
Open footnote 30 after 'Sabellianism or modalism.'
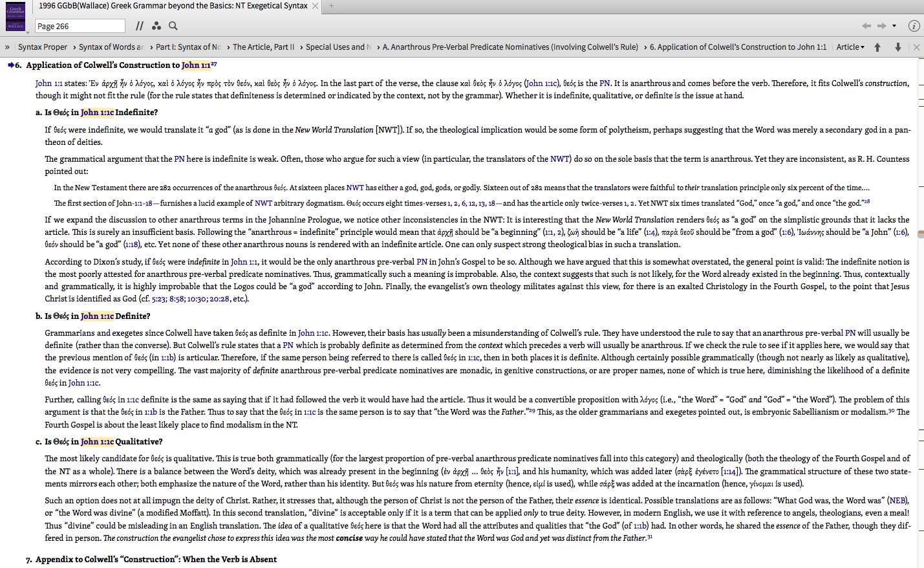click(891, 410)
